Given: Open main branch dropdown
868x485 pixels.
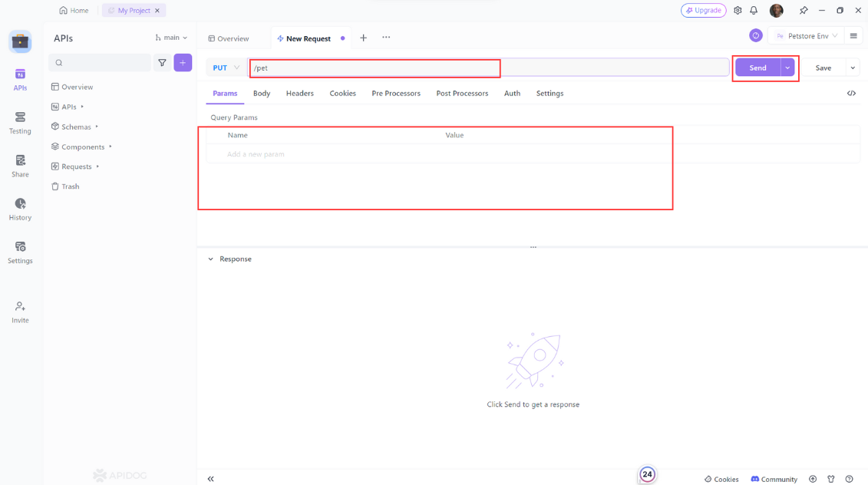Looking at the screenshot, I should (x=171, y=38).
